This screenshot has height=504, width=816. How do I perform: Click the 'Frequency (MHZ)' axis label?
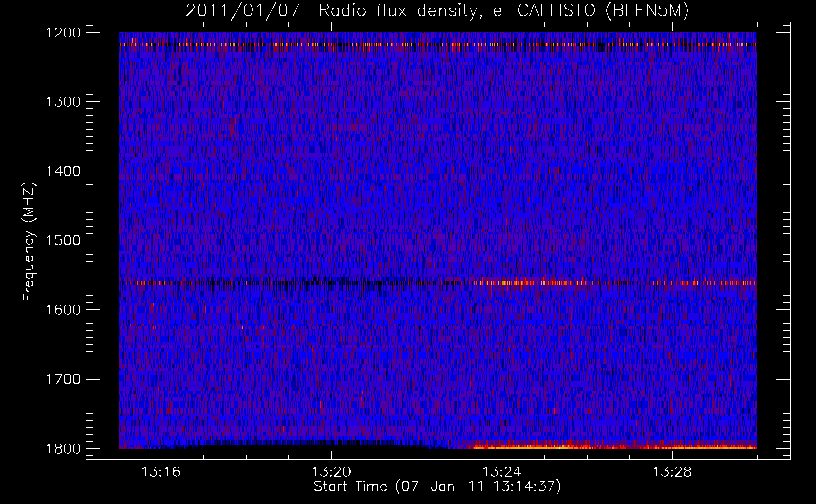pyautogui.click(x=29, y=242)
